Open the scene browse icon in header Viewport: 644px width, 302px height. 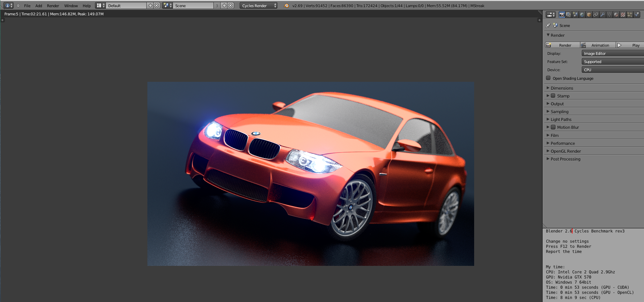[x=167, y=5]
